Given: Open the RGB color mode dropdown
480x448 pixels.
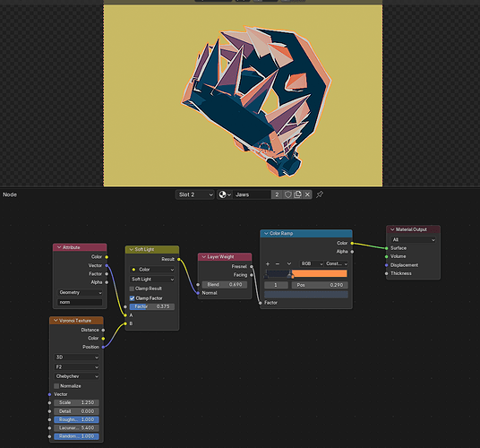Looking at the screenshot, I should pos(312,263).
